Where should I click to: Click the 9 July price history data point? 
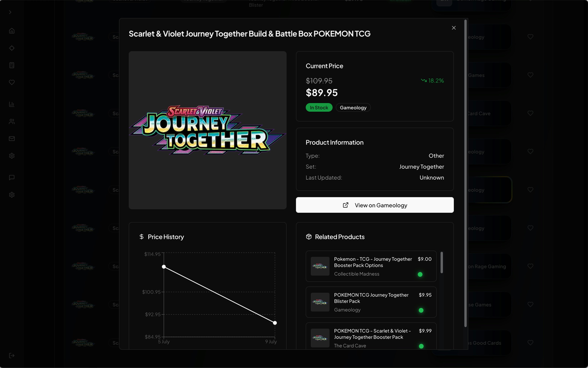click(x=275, y=323)
